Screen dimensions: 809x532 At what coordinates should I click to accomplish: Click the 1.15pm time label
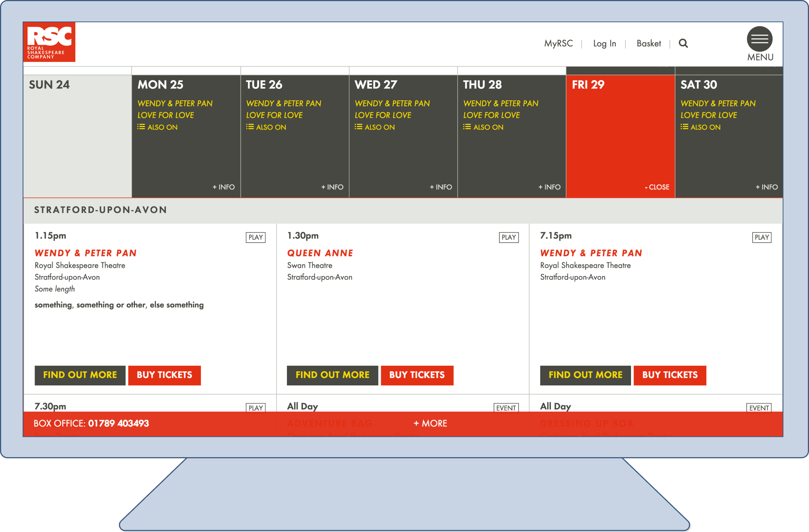pos(50,236)
